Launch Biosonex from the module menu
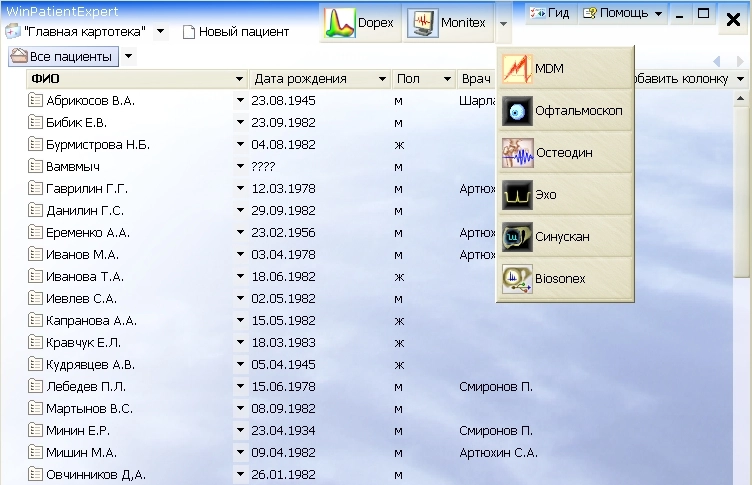The width and height of the screenshot is (752, 485). coord(565,279)
